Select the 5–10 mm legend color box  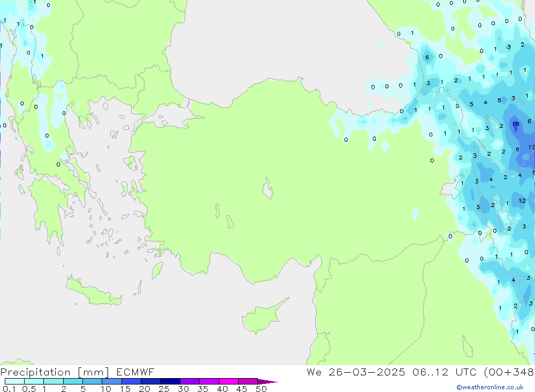pos(92,381)
